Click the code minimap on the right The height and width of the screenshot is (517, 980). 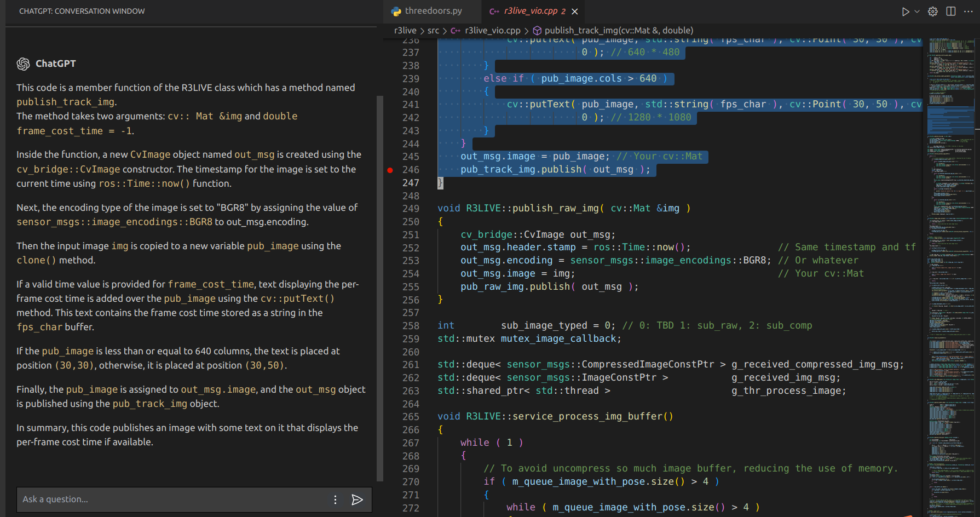(x=951, y=274)
